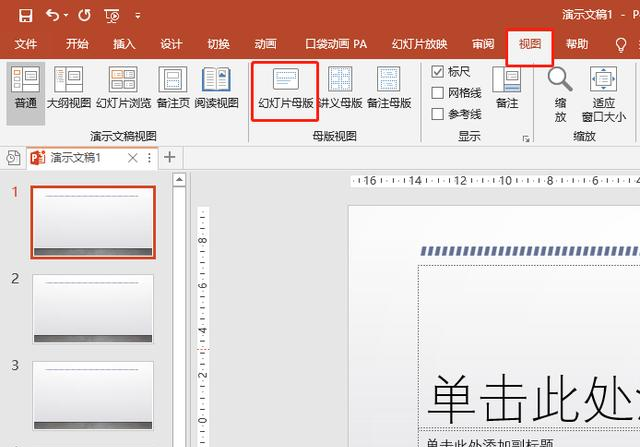This screenshot has height=447, width=640.
Task: Open 备注页 notes page view
Action: coord(173,88)
